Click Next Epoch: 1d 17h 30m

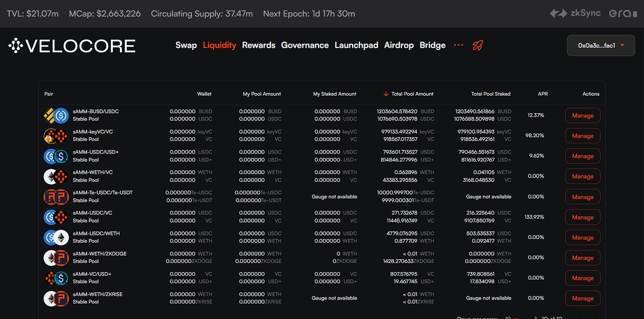[309, 14]
